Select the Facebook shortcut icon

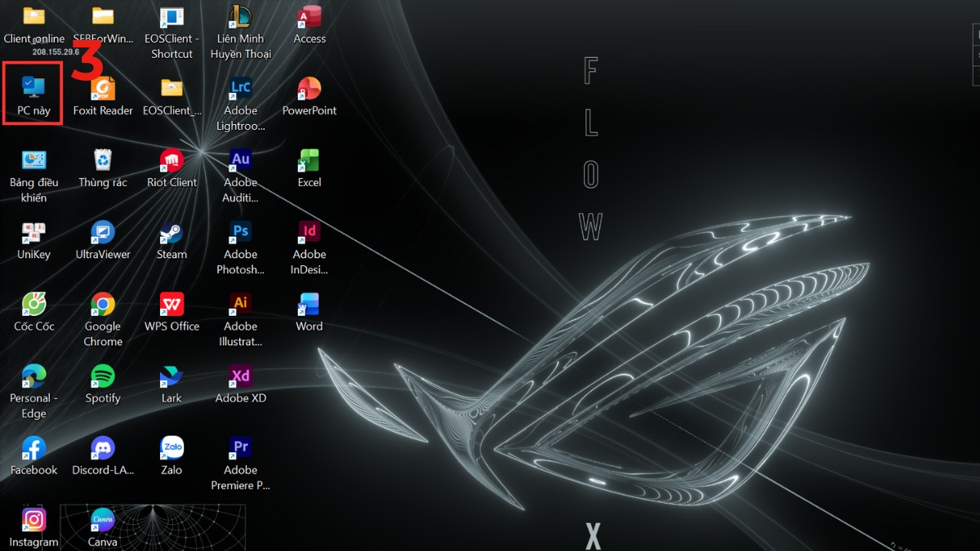33,447
